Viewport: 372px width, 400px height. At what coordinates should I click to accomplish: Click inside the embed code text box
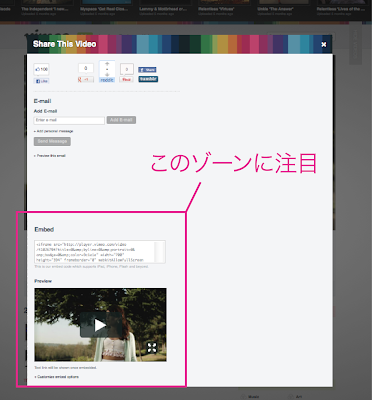coord(94,252)
